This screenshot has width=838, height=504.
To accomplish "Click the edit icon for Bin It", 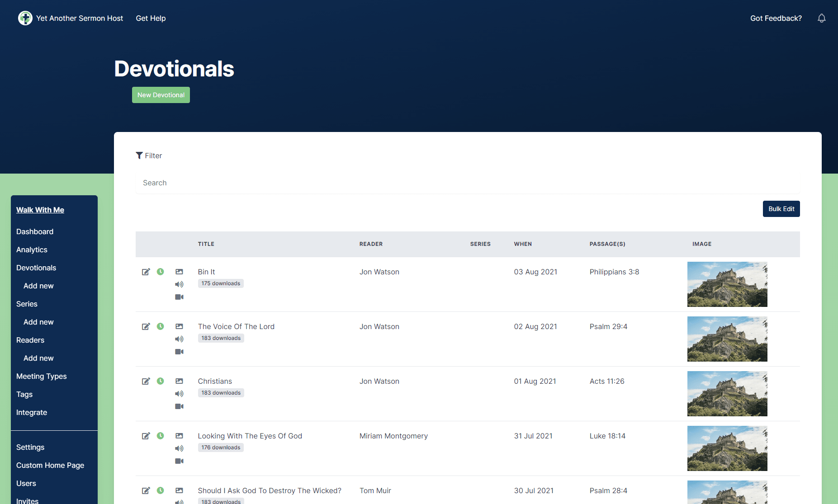I will coord(146,272).
